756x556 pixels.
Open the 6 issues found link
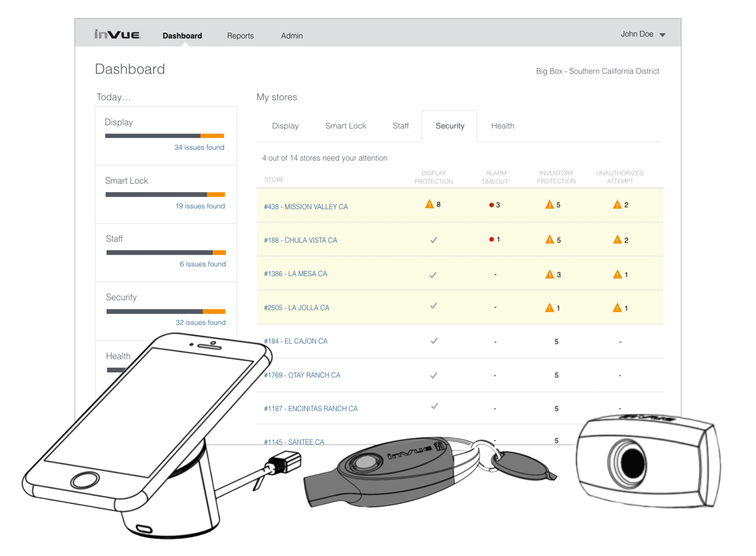click(203, 264)
